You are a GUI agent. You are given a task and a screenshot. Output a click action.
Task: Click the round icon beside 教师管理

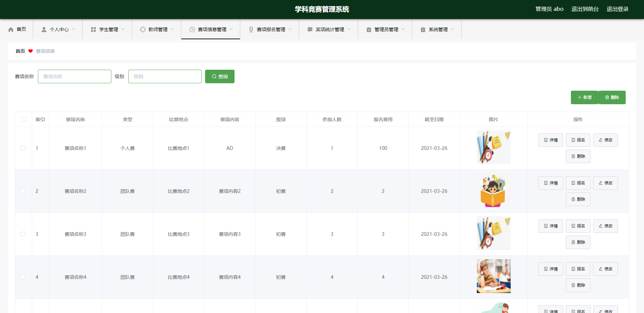click(143, 29)
